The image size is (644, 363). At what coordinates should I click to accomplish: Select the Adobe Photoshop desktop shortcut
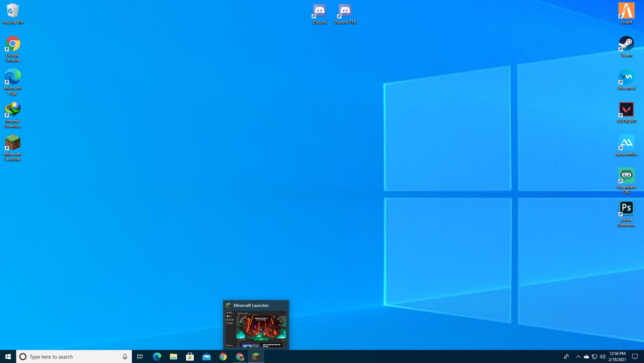(626, 213)
